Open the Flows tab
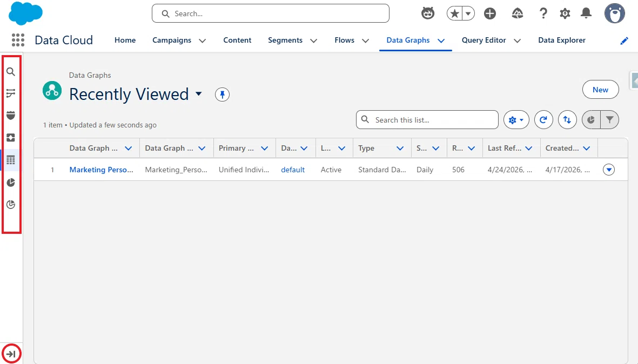The width and height of the screenshot is (638, 364). coord(344,41)
